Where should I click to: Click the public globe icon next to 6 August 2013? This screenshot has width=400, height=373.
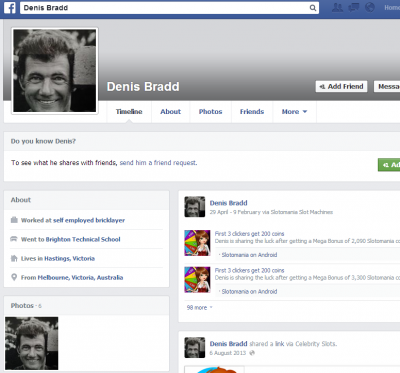(252, 353)
